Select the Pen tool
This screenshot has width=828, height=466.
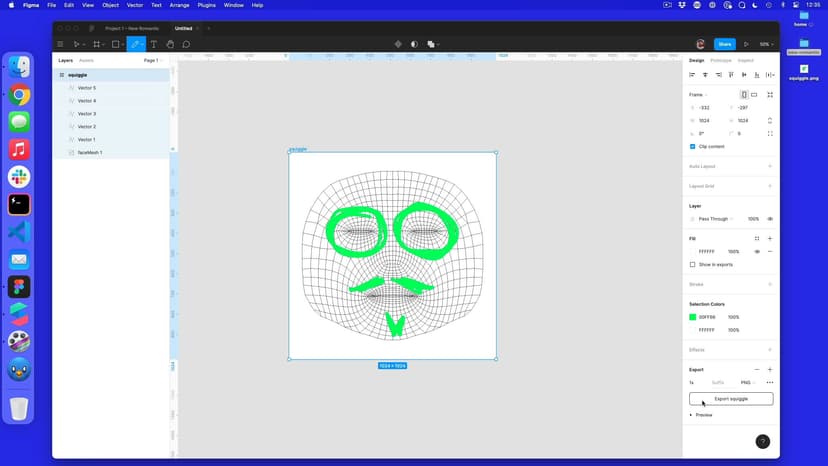pos(135,44)
